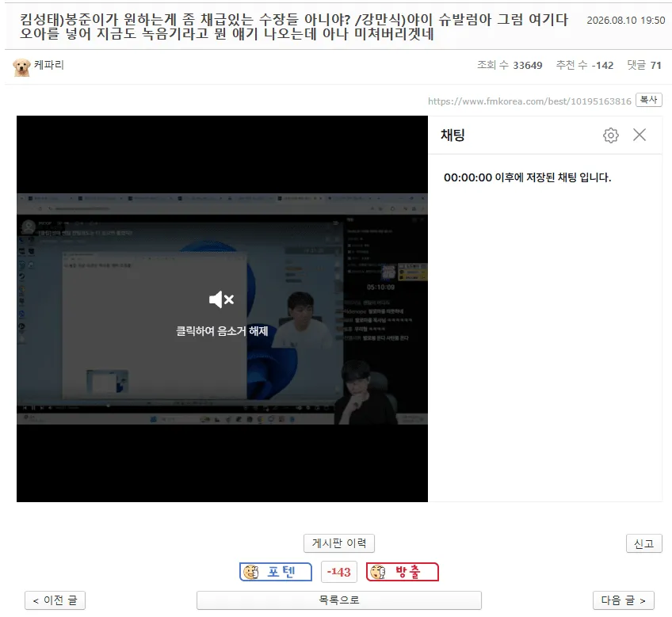672x617 pixels.
Task: Click the 댓글 71 comment count
Action: pos(644,65)
